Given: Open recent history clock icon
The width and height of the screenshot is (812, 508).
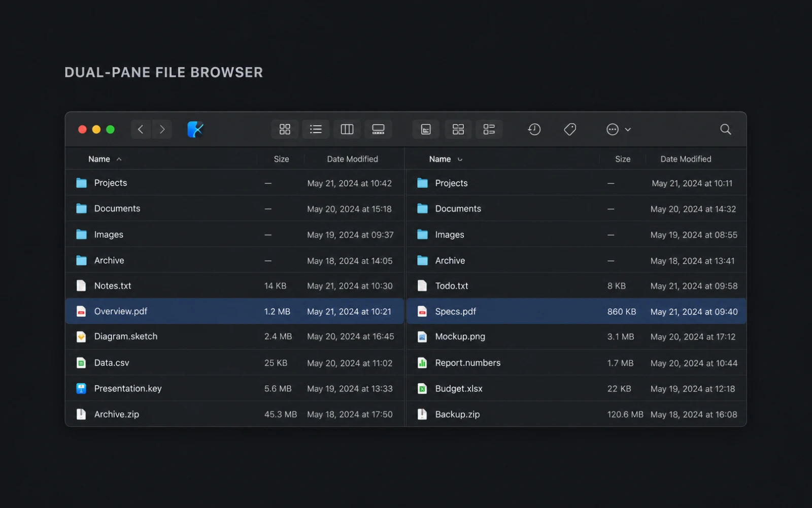Looking at the screenshot, I should [x=534, y=130].
